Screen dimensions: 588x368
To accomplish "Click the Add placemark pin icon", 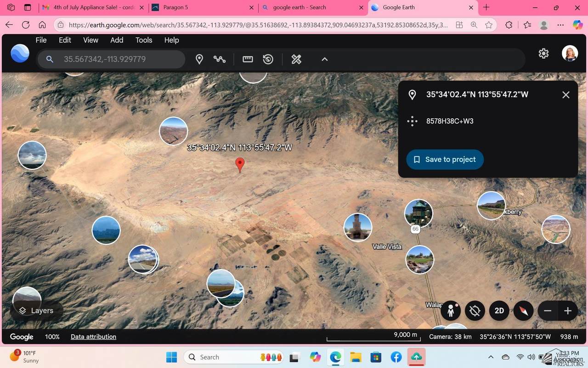I will pos(199,59).
